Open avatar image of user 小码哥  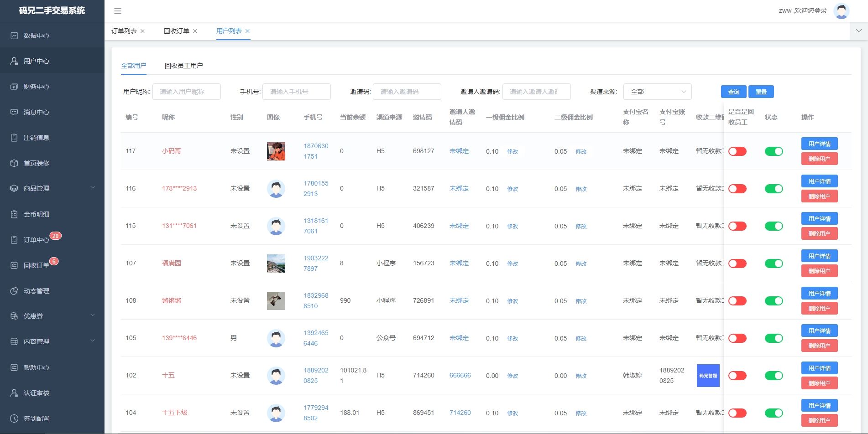coord(276,151)
